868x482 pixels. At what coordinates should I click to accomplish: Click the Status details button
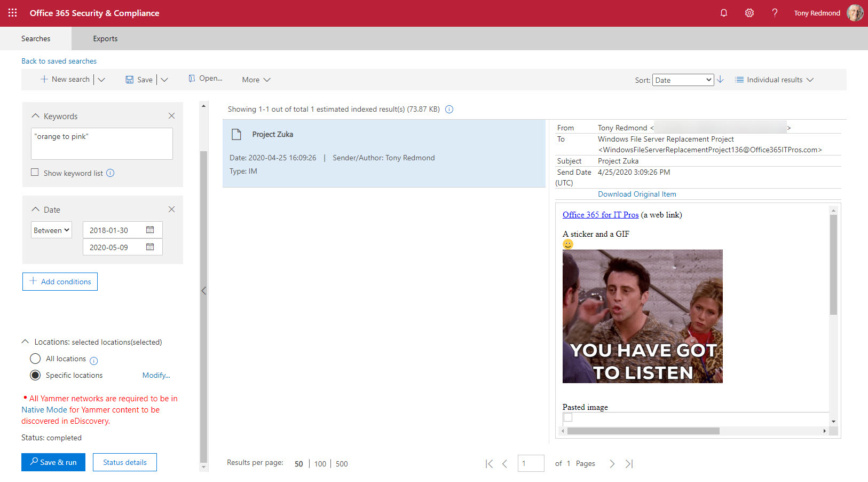pyautogui.click(x=125, y=462)
